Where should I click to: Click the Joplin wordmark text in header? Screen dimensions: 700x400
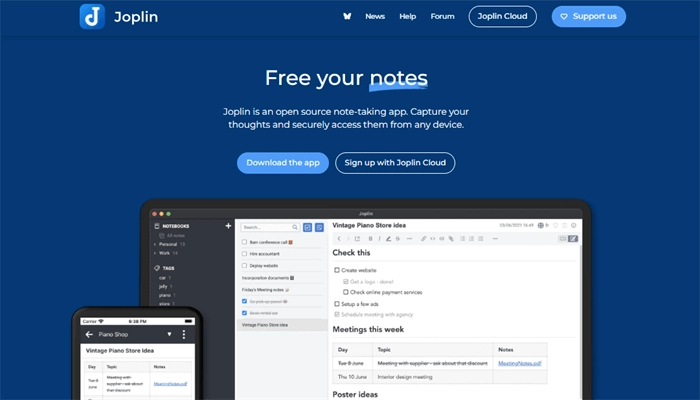136,17
